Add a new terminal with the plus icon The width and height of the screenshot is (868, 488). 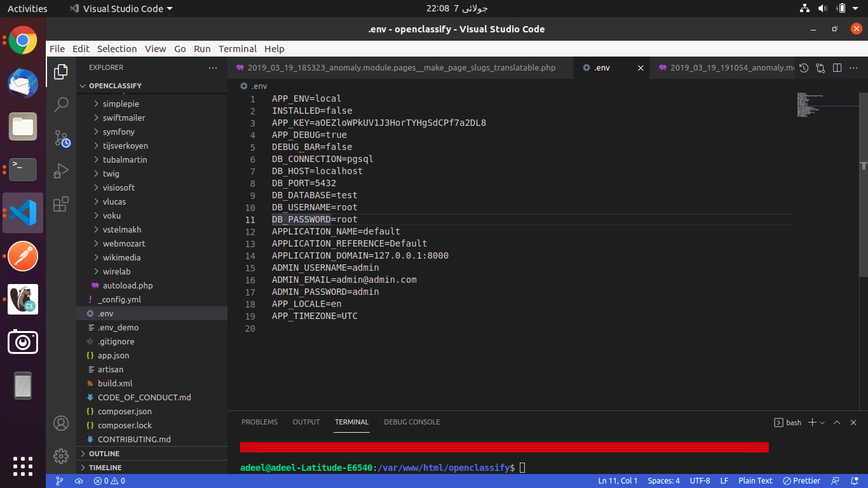point(813,422)
